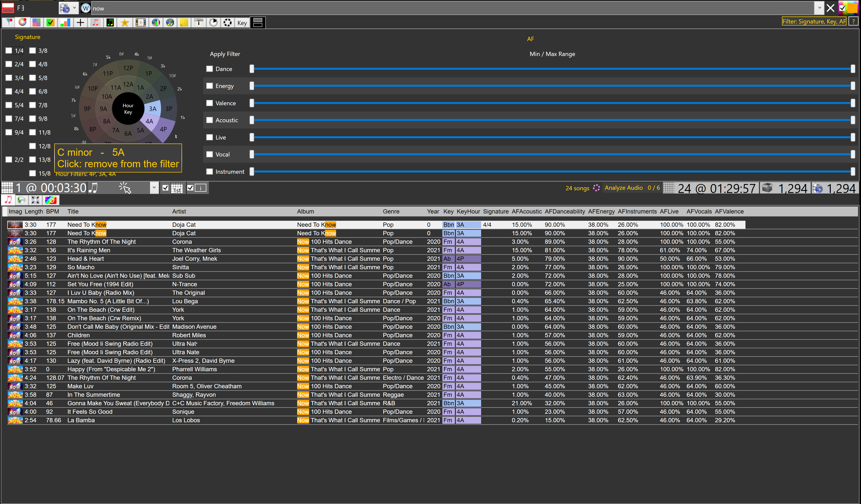Check the 4/4 signature checkbox

pyautogui.click(x=9, y=91)
